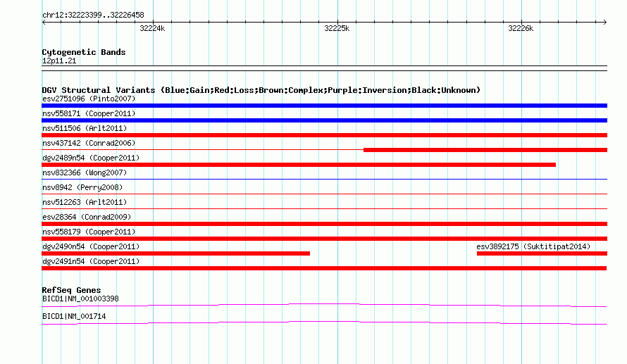This screenshot has width=627, height=364.
Task: Click the 12p11.21 band label
Action: (x=59, y=61)
